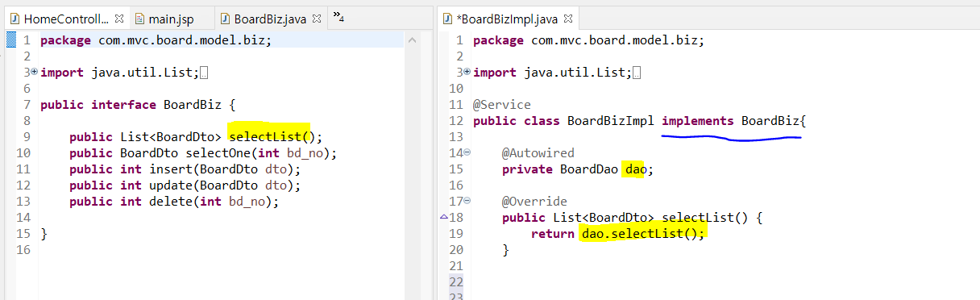The height and width of the screenshot is (300, 980).
Task: Place cursor in 'public interface BoardBiz {'
Action: 137,104
